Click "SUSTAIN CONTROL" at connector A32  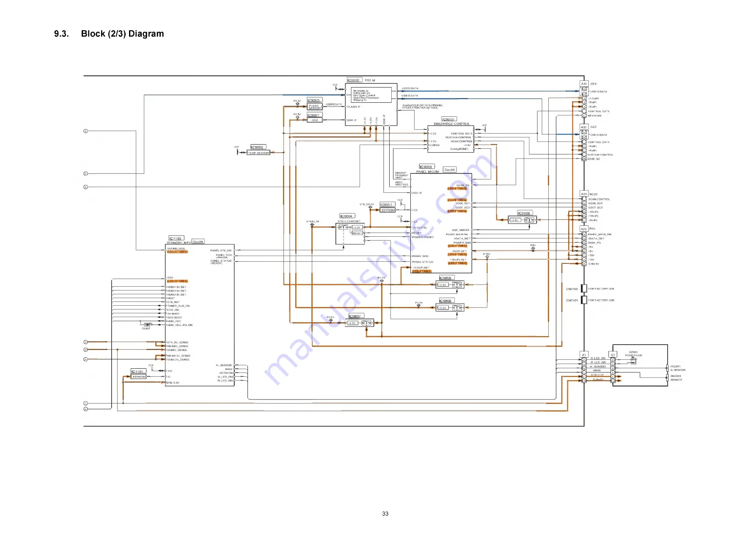[x=600, y=155]
